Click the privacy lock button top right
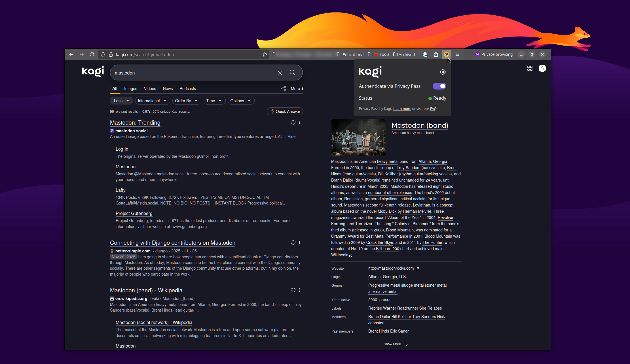Viewport: 630px width, 364px height. [542, 68]
